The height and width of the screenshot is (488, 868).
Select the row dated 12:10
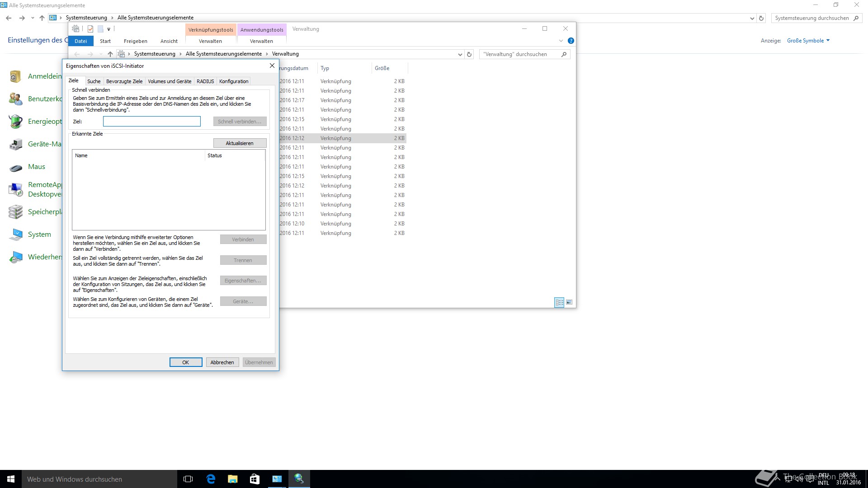pos(343,224)
